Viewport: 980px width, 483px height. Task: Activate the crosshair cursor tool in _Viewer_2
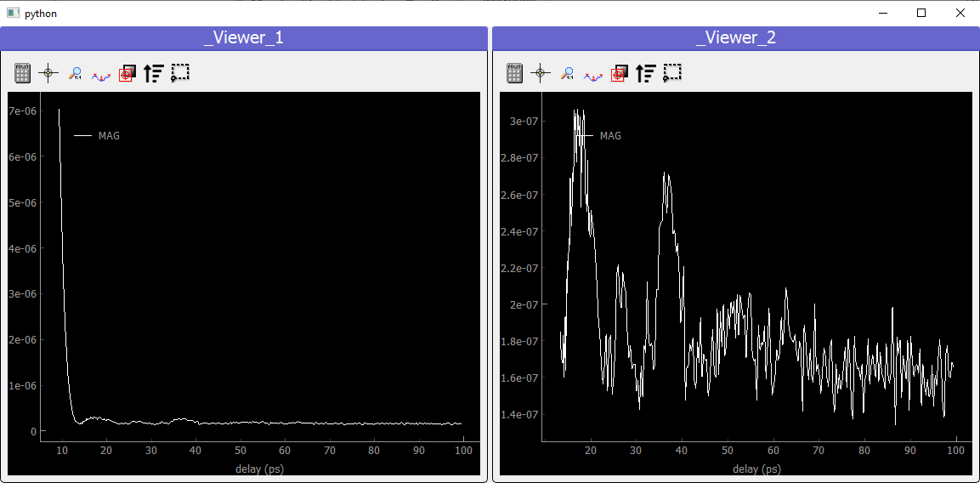pyautogui.click(x=540, y=73)
